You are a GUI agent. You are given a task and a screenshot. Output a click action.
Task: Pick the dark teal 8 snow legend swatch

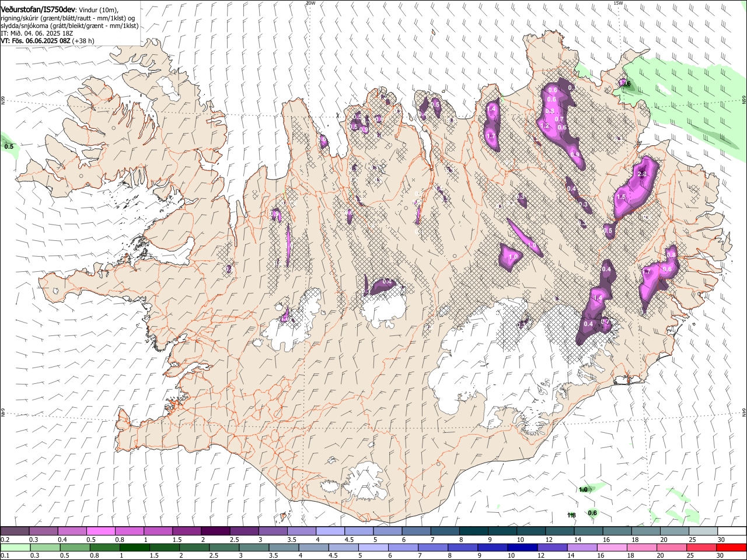(x=473, y=531)
